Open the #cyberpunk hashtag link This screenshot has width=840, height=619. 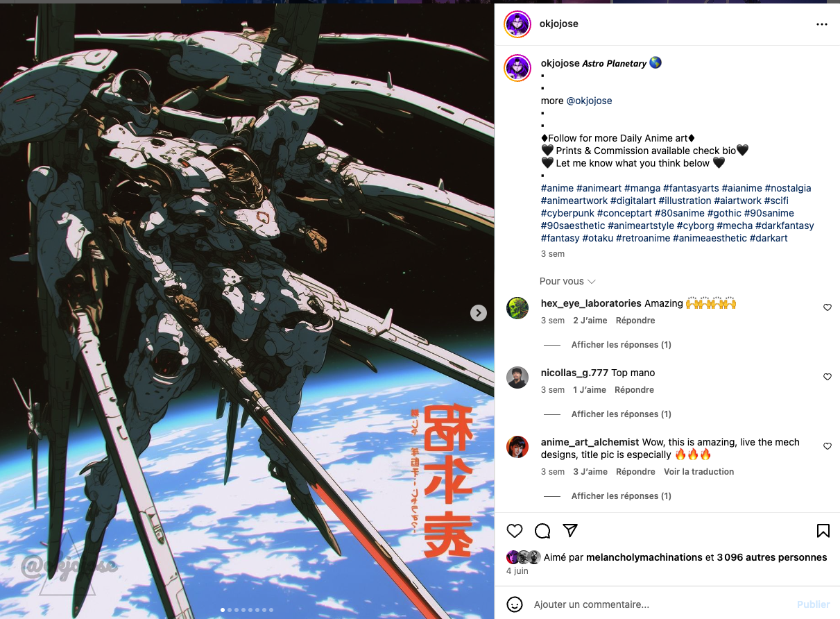pos(567,213)
